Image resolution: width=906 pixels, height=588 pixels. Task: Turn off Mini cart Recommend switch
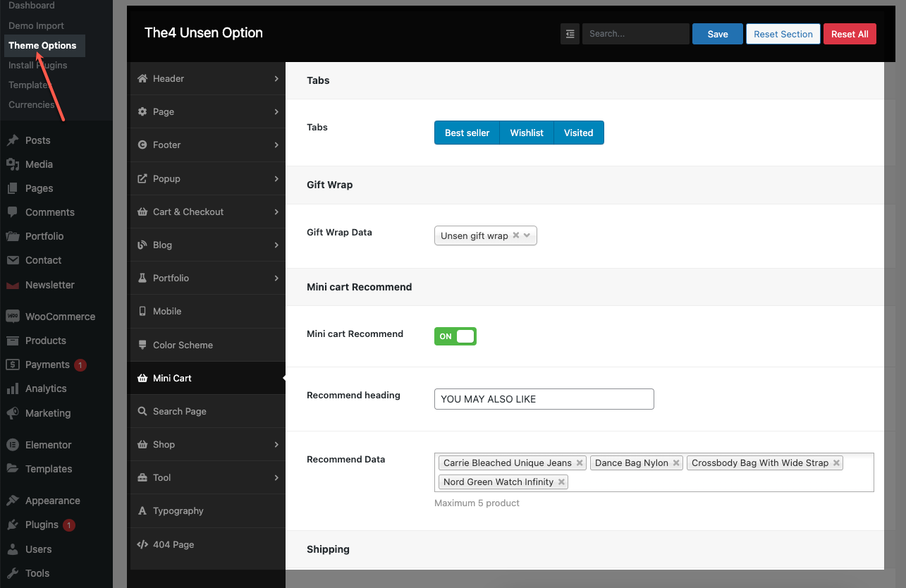tap(455, 336)
